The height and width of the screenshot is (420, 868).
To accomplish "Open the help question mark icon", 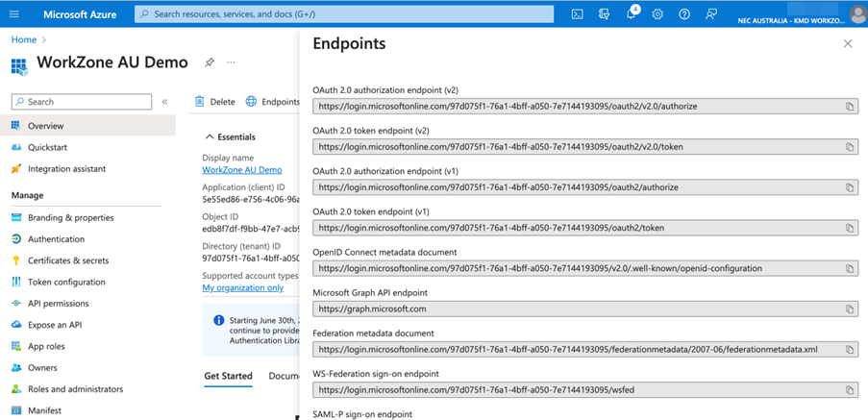I will click(684, 14).
